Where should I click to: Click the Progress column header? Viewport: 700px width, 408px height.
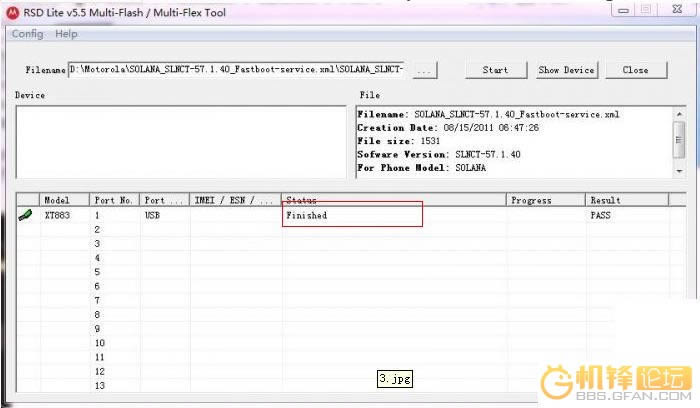(x=545, y=200)
